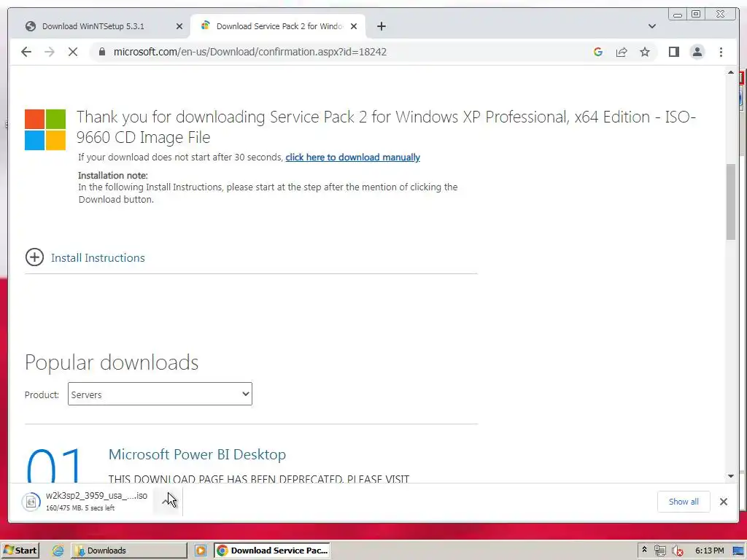Open media player taskbar icon
The width and height of the screenshot is (747, 560).
201,551
